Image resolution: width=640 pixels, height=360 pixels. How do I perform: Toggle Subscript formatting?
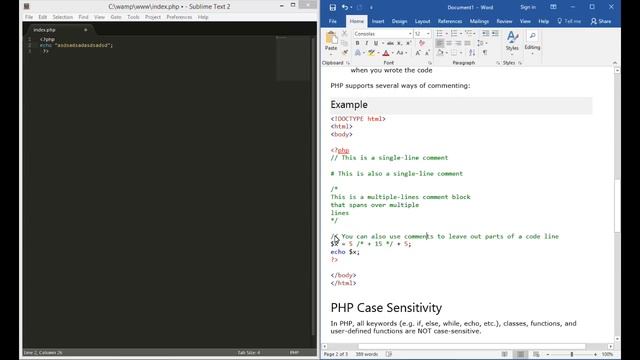[400, 43]
